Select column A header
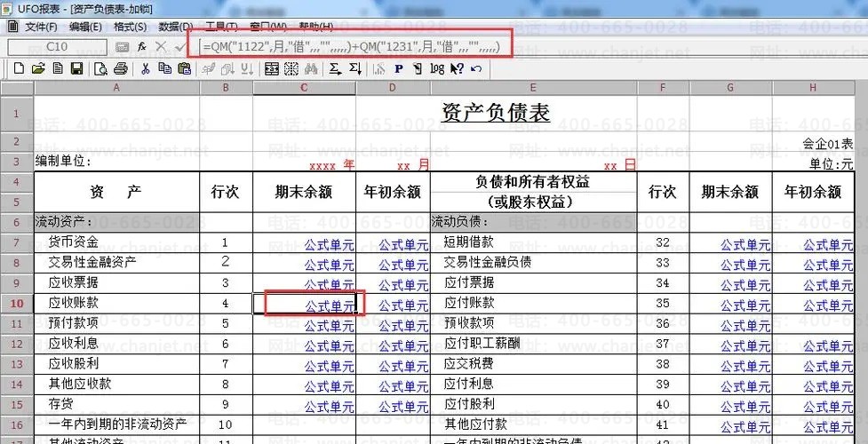This screenshot has width=868, height=444. point(116,88)
